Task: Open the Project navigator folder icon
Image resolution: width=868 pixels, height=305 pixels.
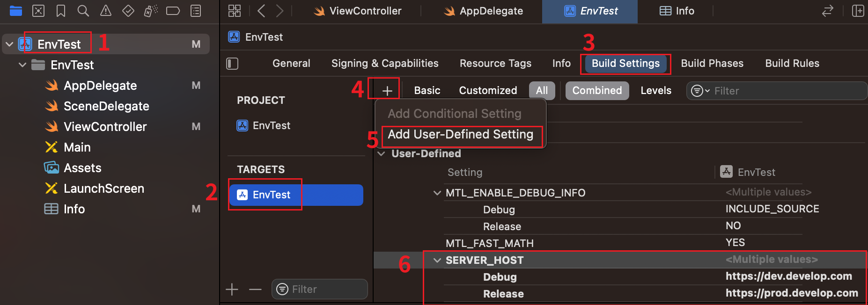Action: [x=16, y=11]
